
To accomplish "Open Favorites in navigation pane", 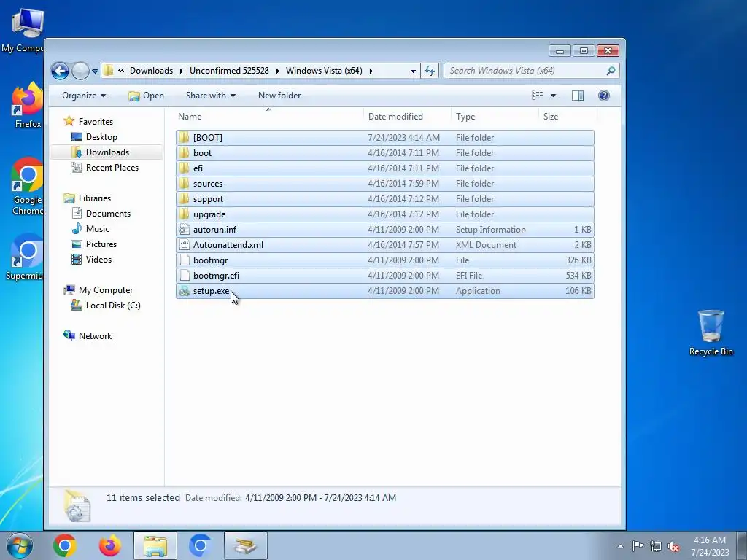I will pos(96,122).
